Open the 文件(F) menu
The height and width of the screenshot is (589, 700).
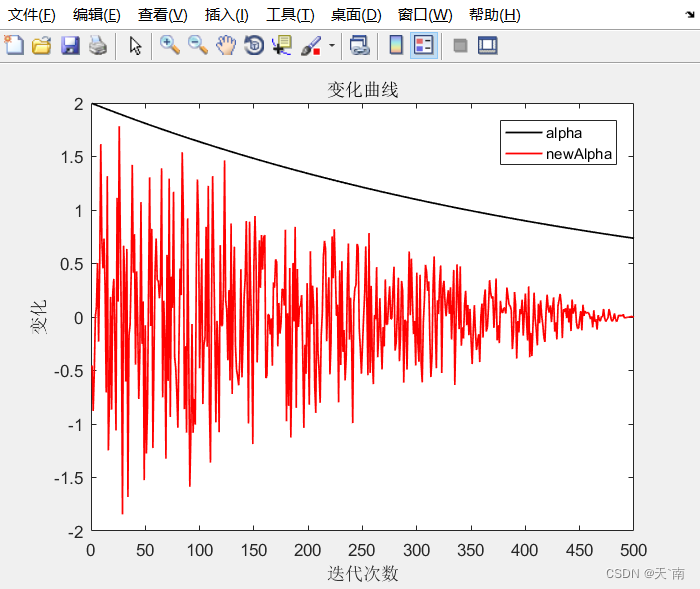(x=32, y=15)
